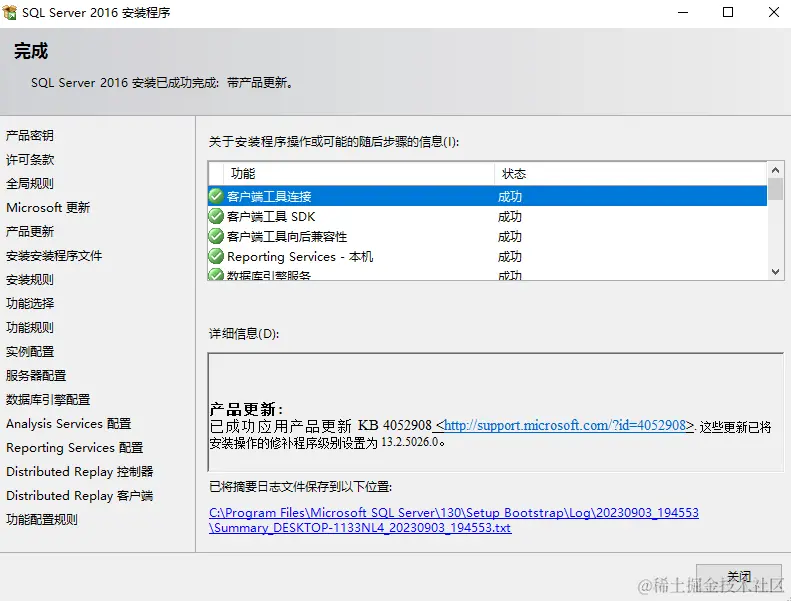Image resolution: width=791 pixels, height=601 pixels.
Task: Click the Distributed Replay 客户端 step
Action: click(x=80, y=496)
